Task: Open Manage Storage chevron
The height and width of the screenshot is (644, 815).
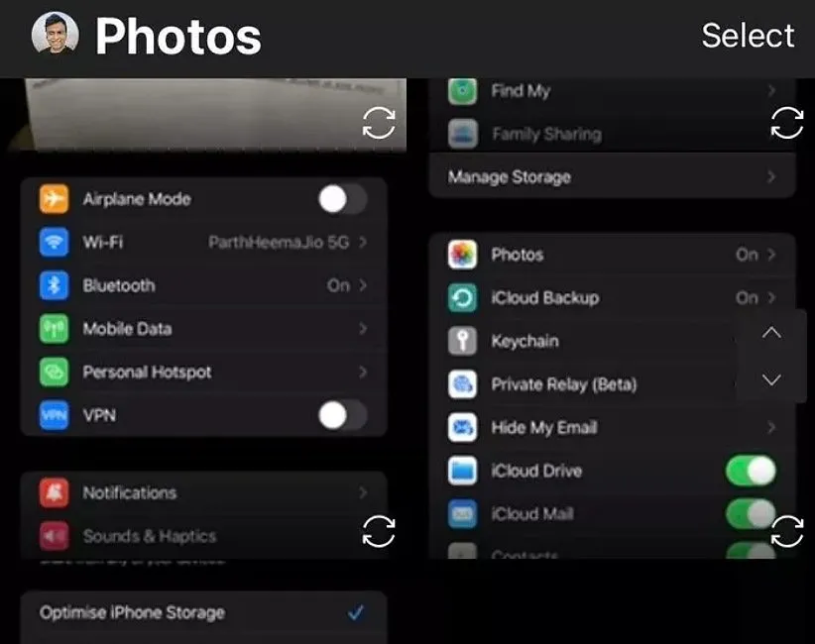Action: pos(771,177)
